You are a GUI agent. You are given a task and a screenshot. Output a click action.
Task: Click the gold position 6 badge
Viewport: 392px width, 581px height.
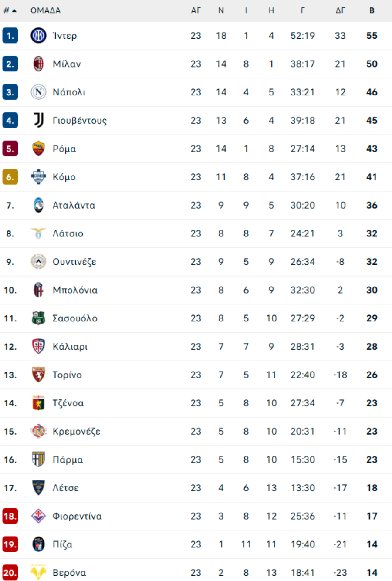click(x=10, y=177)
